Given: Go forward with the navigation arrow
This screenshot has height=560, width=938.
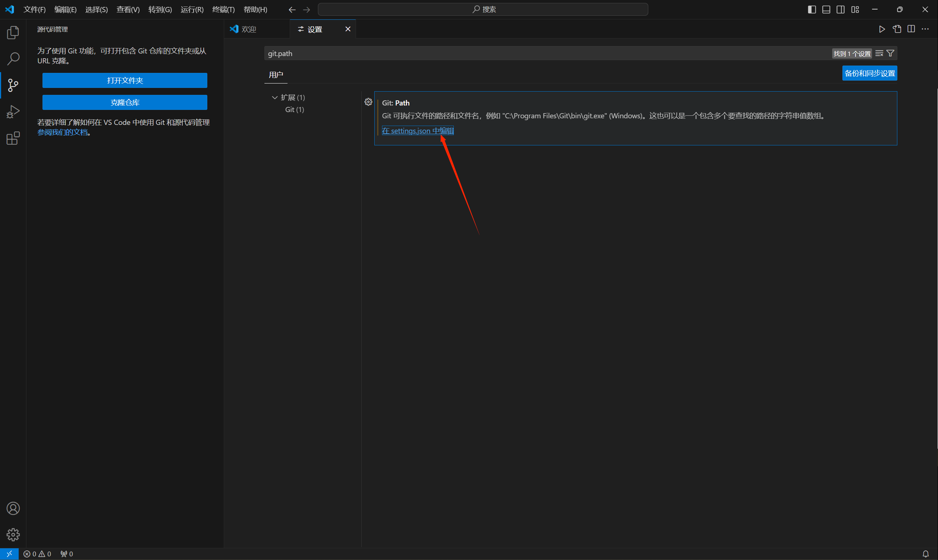Looking at the screenshot, I should pyautogui.click(x=306, y=10).
